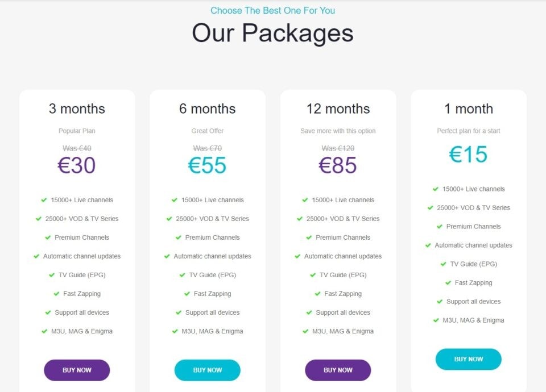
Task: Click the crossed-out Was €70 text
Action: coord(207,148)
